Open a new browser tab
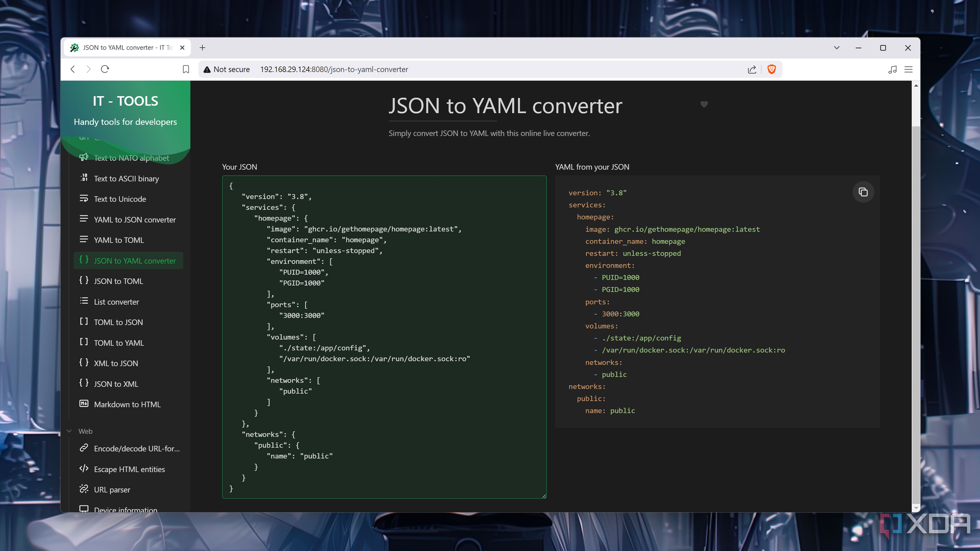The height and width of the screenshot is (551, 980). coord(202,47)
